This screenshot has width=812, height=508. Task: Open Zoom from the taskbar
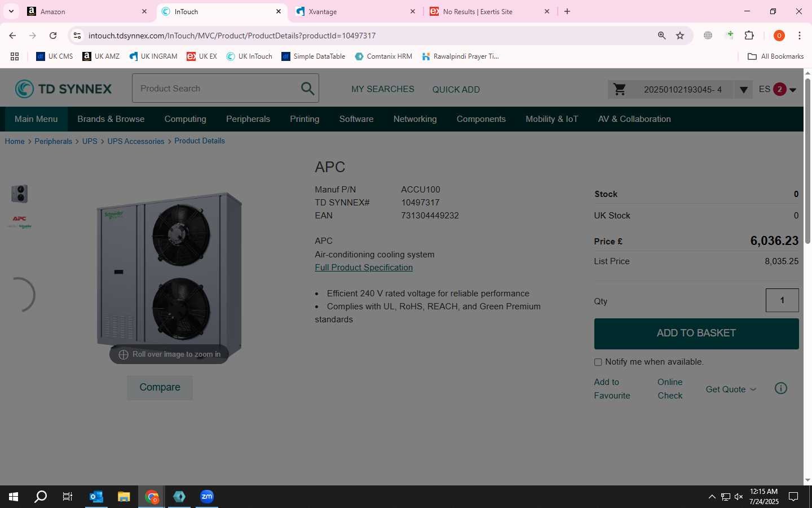tap(207, 497)
